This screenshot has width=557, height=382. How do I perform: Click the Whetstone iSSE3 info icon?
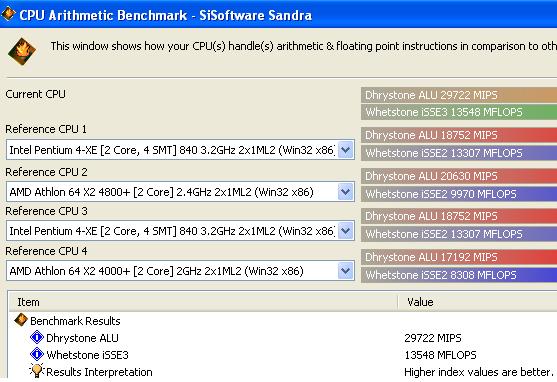(x=37, y=354)
